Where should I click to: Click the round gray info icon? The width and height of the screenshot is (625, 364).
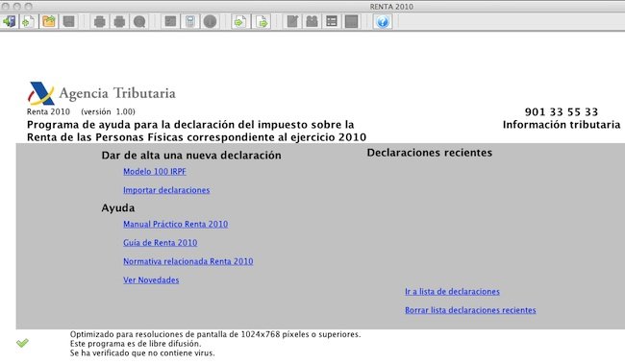pos(210,21)
